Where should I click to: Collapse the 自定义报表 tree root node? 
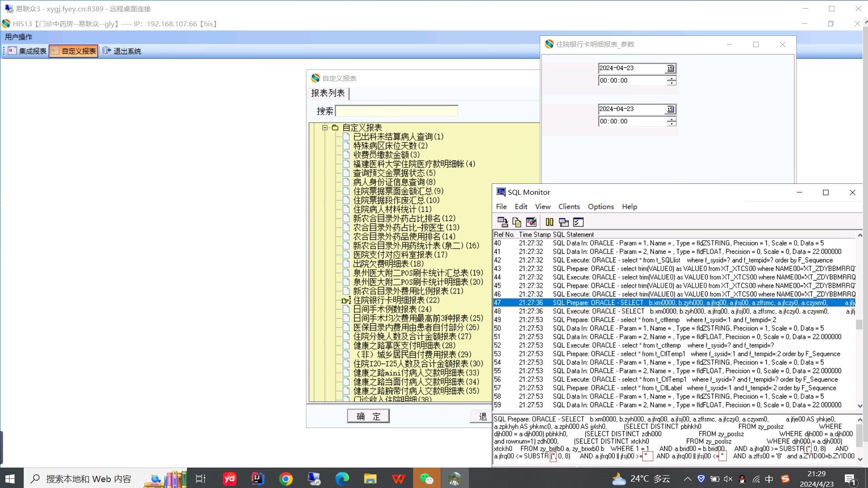point(325,128)
